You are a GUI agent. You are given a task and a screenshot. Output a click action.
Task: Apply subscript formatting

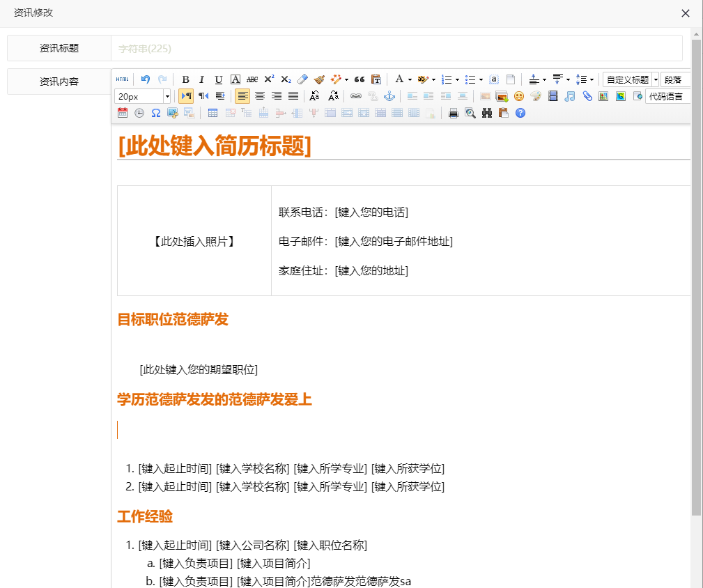pyautogui.click(x=286, y=79)
